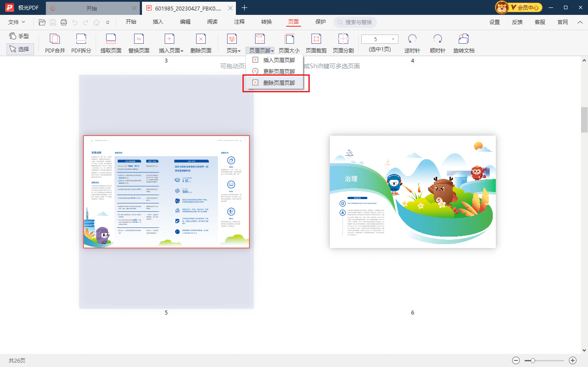The height and width of the screenshot is (367, 588).
Task: Click the 设置 settings link
Action: tap(495, 22)
